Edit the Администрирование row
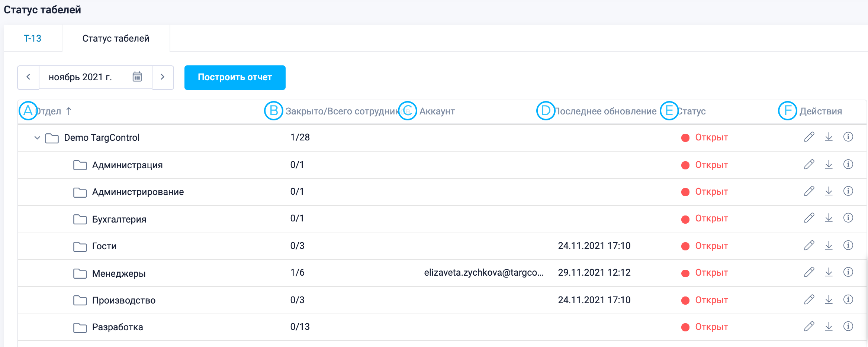The height and width of the screenshot is (347, 868). [x=809, y=191]
